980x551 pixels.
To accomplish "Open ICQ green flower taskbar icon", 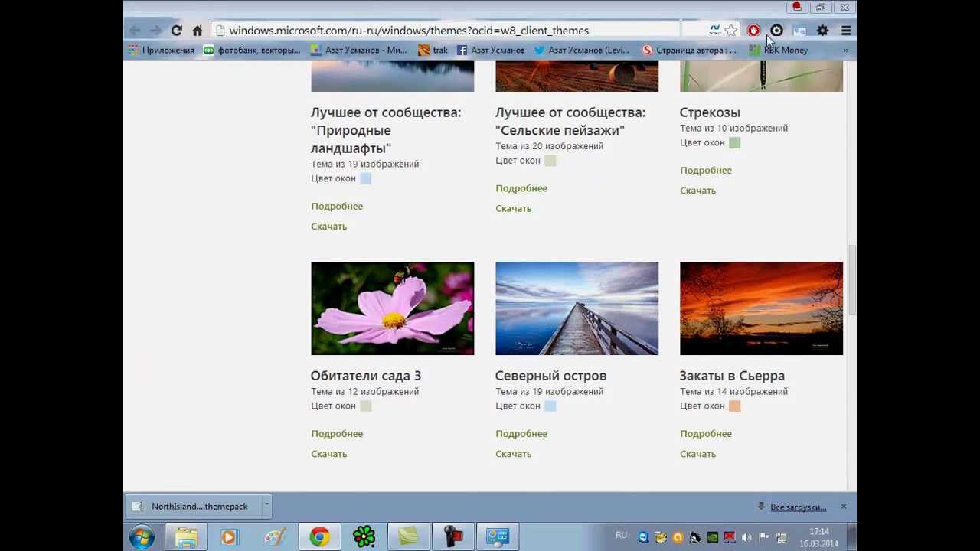I will click(x=364, y=537).
